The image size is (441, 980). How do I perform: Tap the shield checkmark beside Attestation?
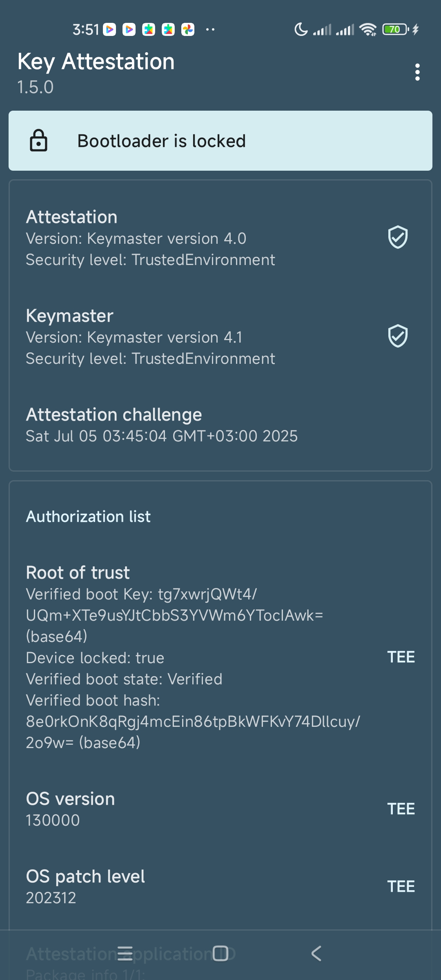[x=398, y=237]
